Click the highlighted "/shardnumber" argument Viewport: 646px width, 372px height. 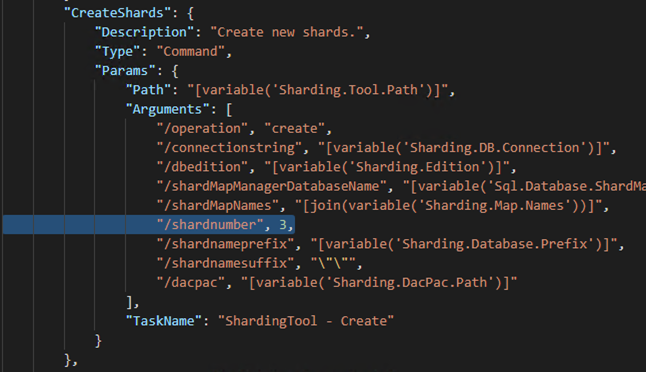point(210,225)
